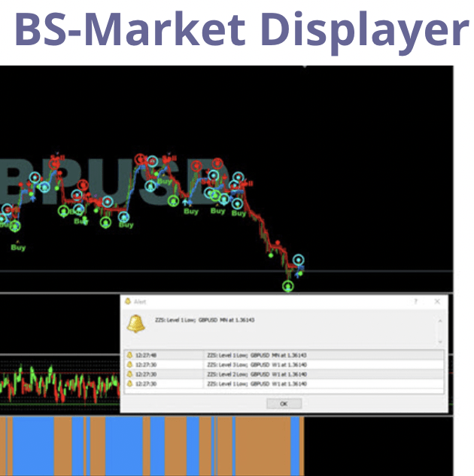Click the lowest green circle marker below the downtrend
The height and width of the screenshot is (476, 474).
287,286
